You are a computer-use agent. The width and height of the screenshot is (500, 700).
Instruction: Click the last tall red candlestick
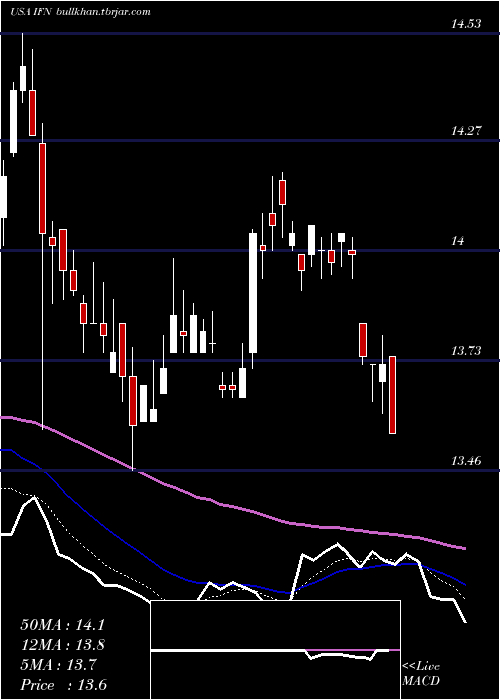tap(392, 395)
